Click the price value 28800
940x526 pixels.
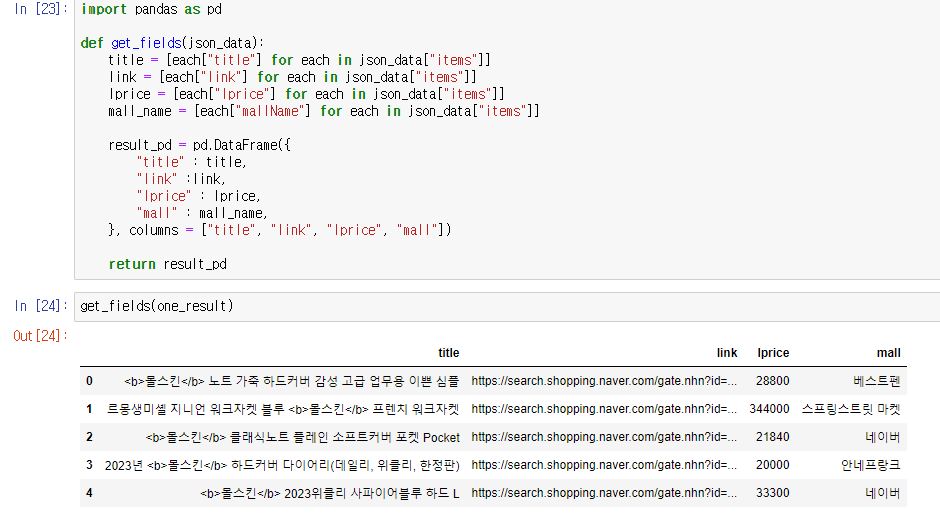coord(772,381)
